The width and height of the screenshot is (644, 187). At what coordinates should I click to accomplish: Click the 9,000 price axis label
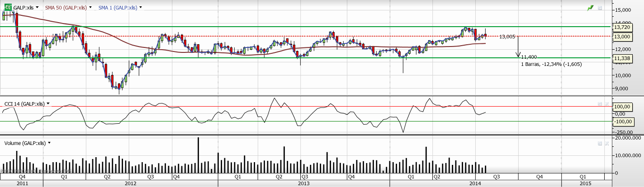point(622,89)
